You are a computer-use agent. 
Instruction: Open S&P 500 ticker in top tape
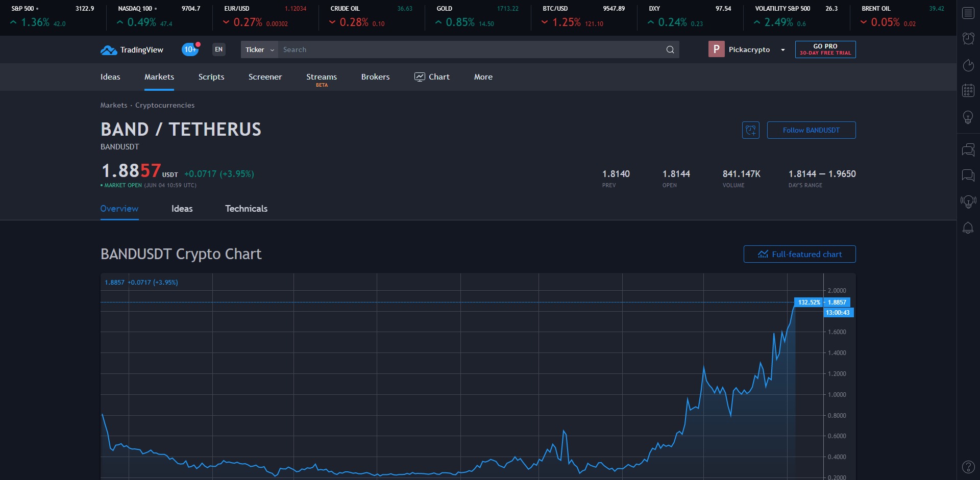pyautogui.click(x=53, y=16)
